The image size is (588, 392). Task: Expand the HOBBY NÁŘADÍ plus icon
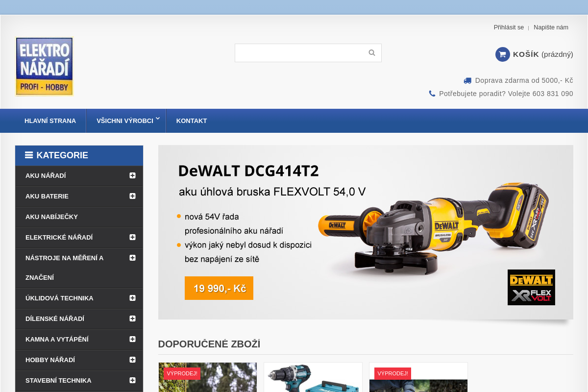click(132, 360)
